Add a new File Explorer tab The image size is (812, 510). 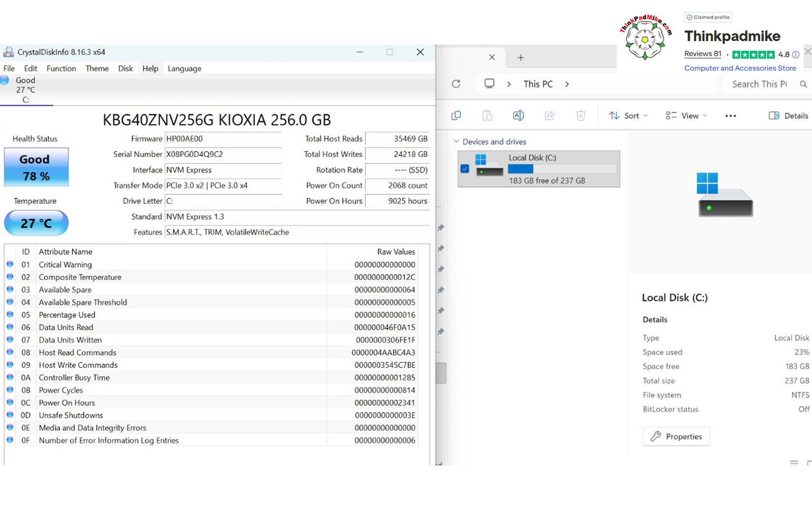click(x=521, y=57)
